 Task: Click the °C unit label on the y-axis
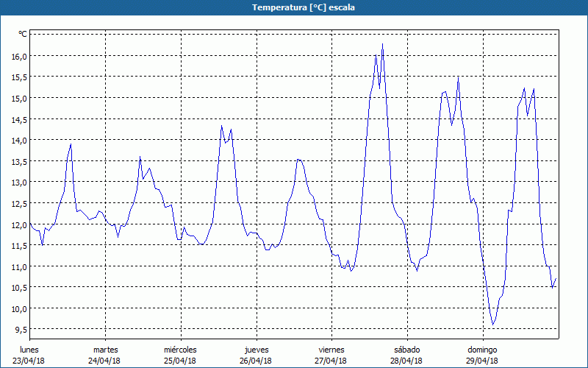pos(23,34)
